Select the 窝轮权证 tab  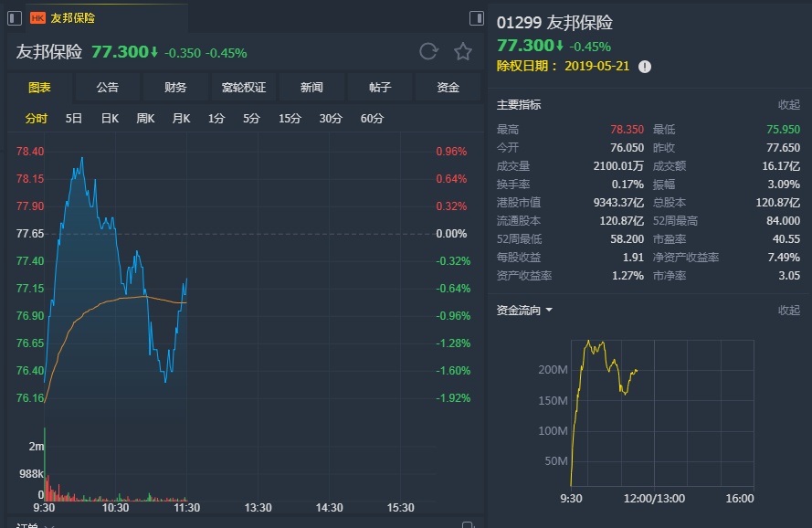[244, 88]
